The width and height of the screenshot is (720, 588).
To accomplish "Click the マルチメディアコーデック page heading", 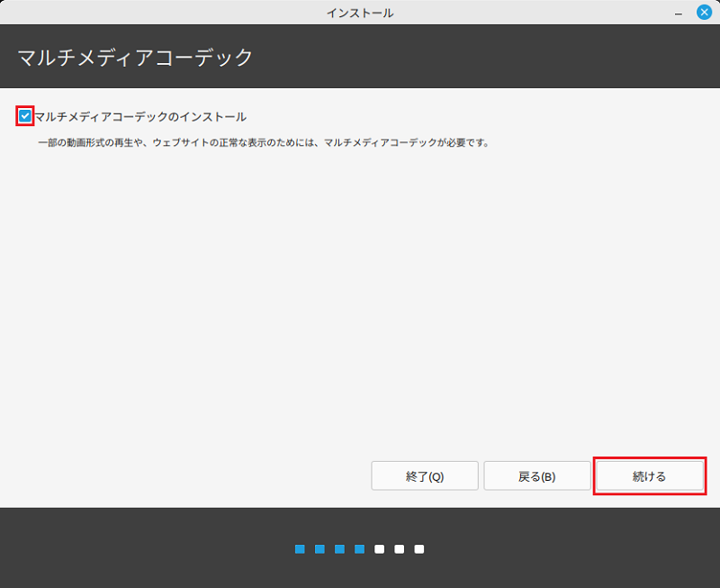I will pyautogui.click(x=136, y=58).
